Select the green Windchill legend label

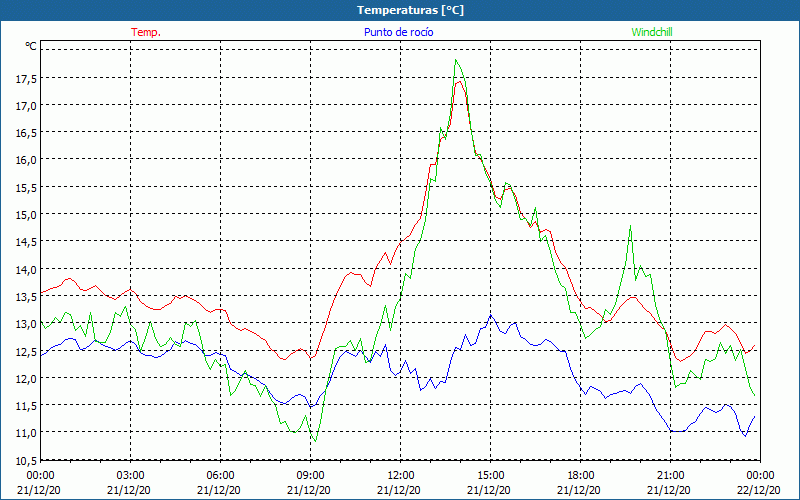(x=652, y=32)
